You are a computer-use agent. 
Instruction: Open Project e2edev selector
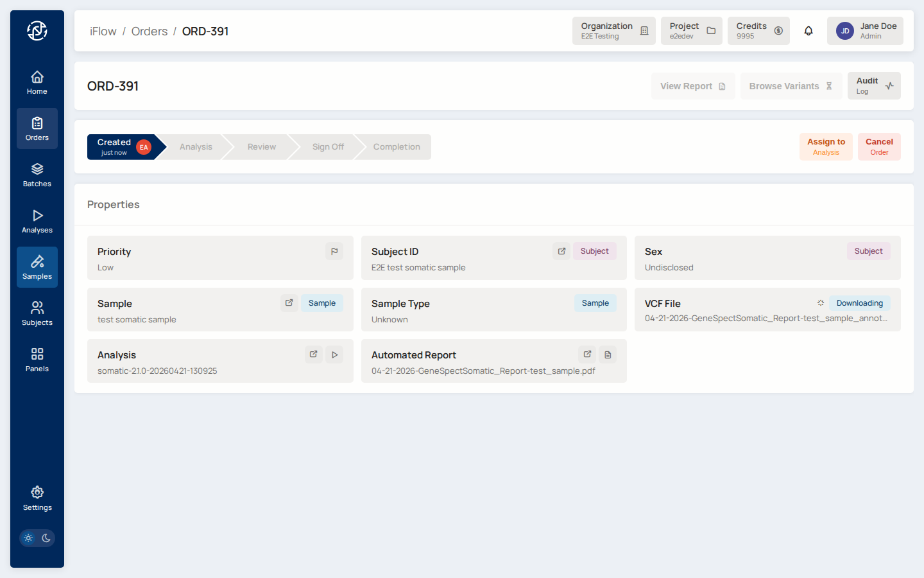692,31
